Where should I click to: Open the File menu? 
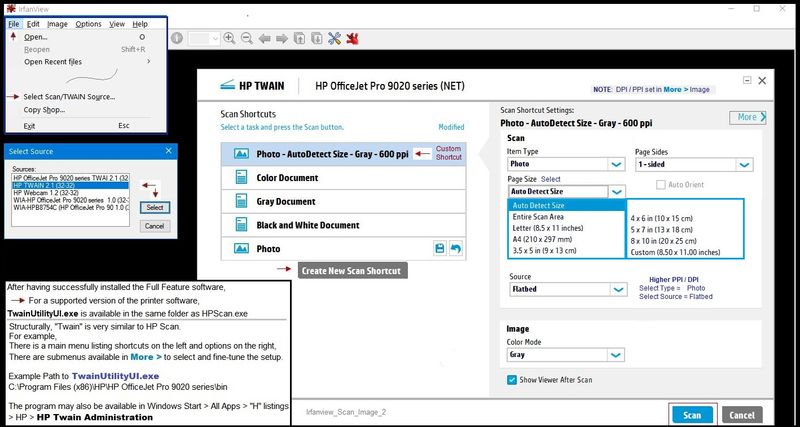(x=14, y=24)
